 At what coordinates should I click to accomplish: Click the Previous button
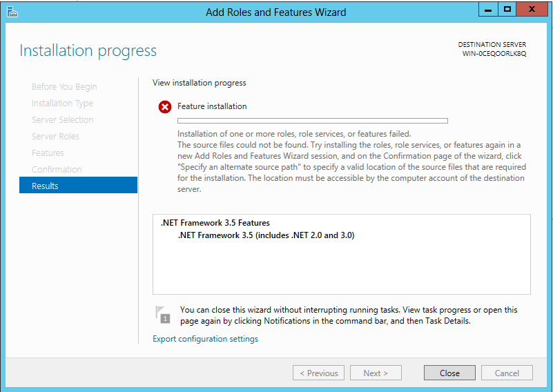318,373
